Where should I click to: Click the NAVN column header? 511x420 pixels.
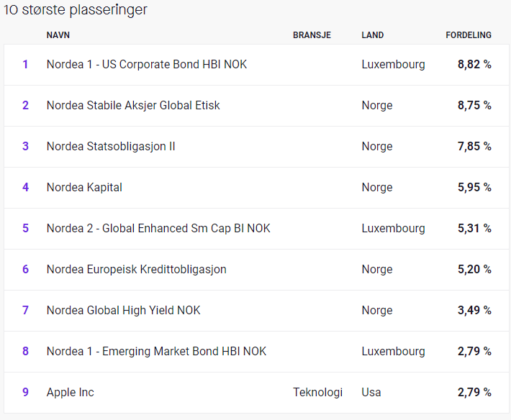point(58,35)
